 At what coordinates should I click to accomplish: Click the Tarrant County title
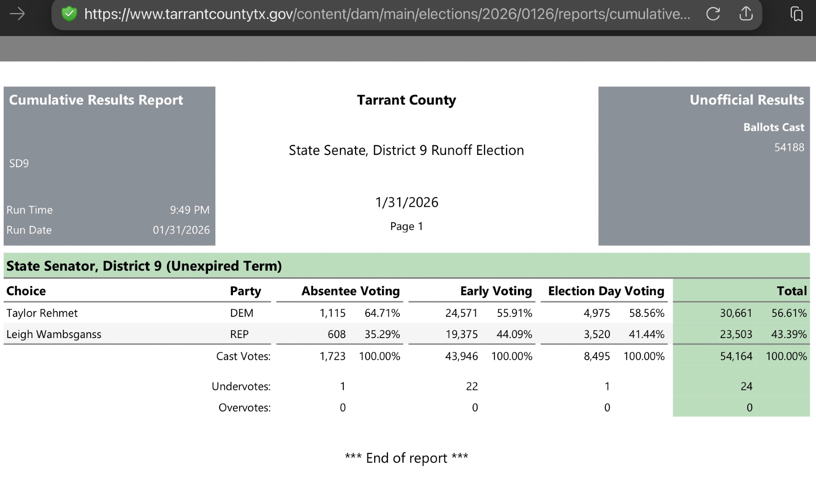(x=406, y=100)
